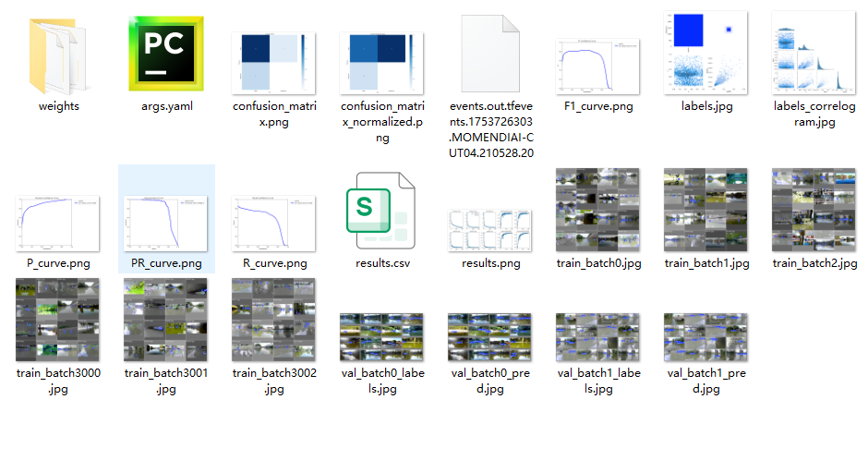Click the 'P_curve.png' file name
This screenshot has width=868, height=460.
(58, 263)
